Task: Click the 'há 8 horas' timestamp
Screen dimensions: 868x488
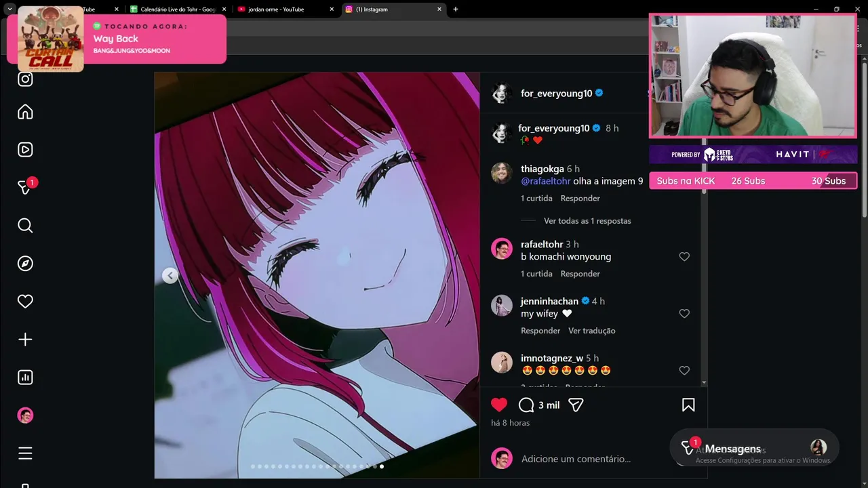Action: pyautogui.click(x=510, y=423)
